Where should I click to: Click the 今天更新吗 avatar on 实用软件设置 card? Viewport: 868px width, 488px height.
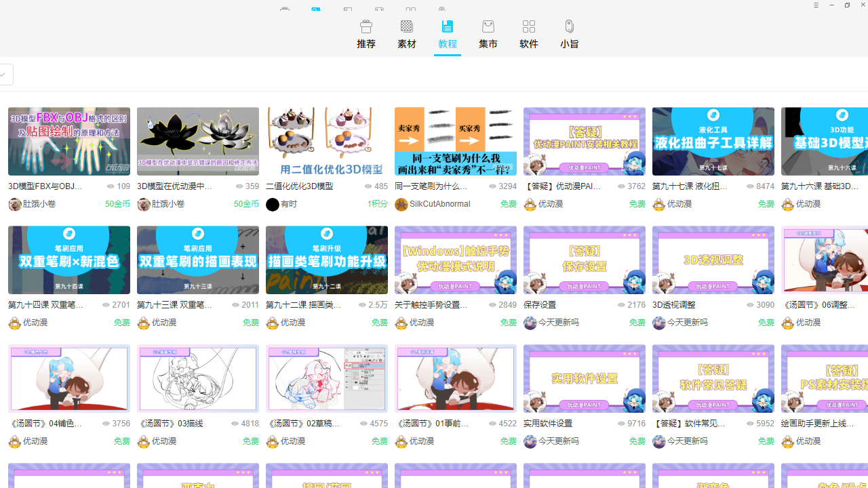pyautogui.click(x=530, y=441)
